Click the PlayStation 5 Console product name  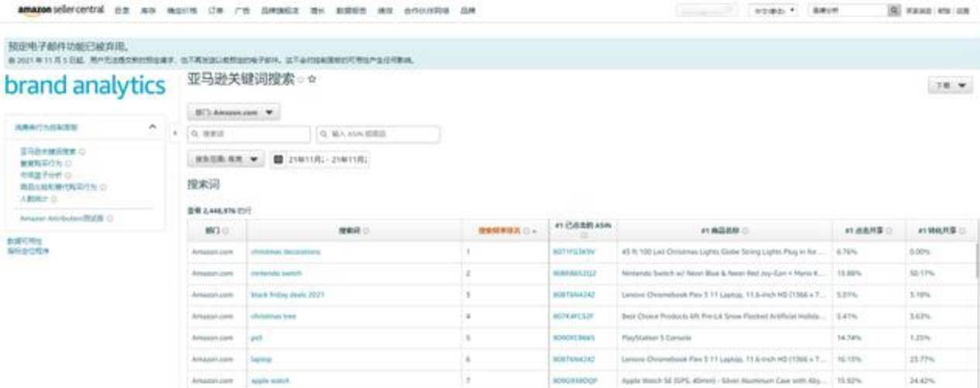[x=656, y=338]
